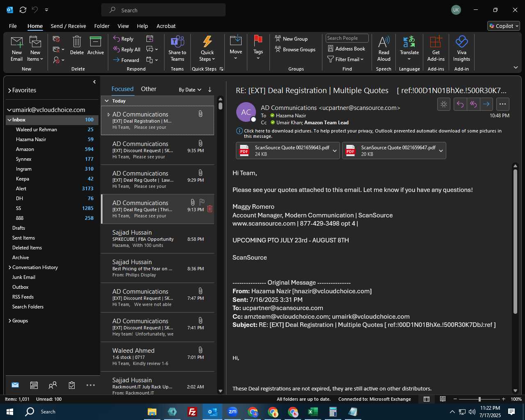The image size is (525, 420).
Task: Click the Get Add-ins icon
Action: (x=436, y=41)
